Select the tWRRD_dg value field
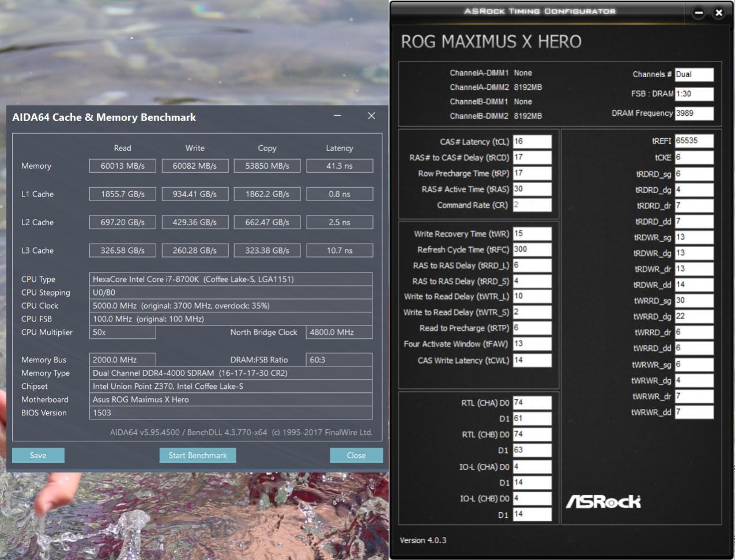 694,316
